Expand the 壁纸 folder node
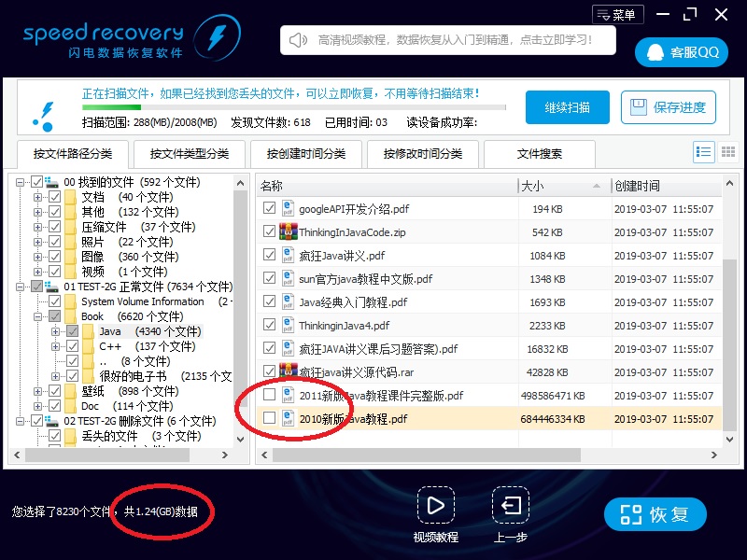 (38, 391)
